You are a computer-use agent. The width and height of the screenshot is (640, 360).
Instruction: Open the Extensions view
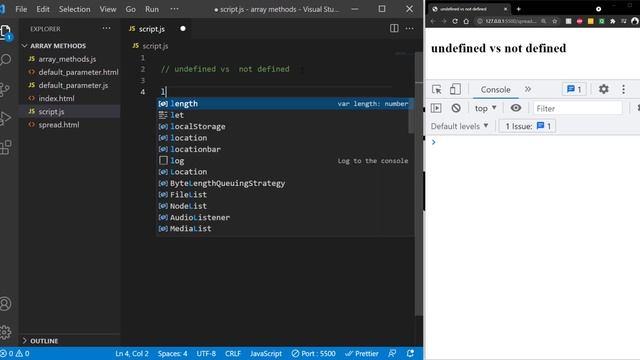click(x=6, y=147)
